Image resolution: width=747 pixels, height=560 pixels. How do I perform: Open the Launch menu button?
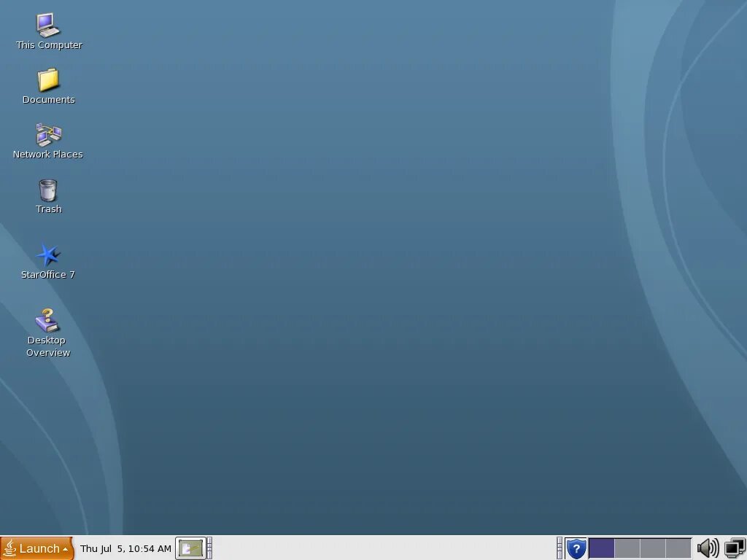37,548
